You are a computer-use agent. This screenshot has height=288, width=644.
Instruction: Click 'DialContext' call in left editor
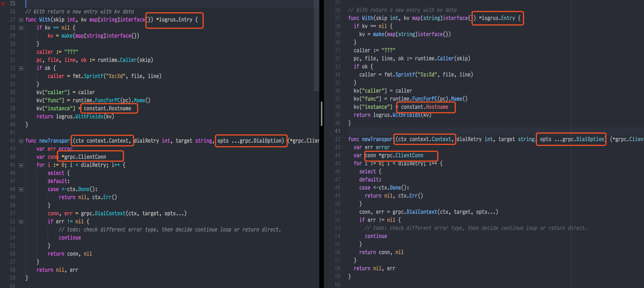110,213
